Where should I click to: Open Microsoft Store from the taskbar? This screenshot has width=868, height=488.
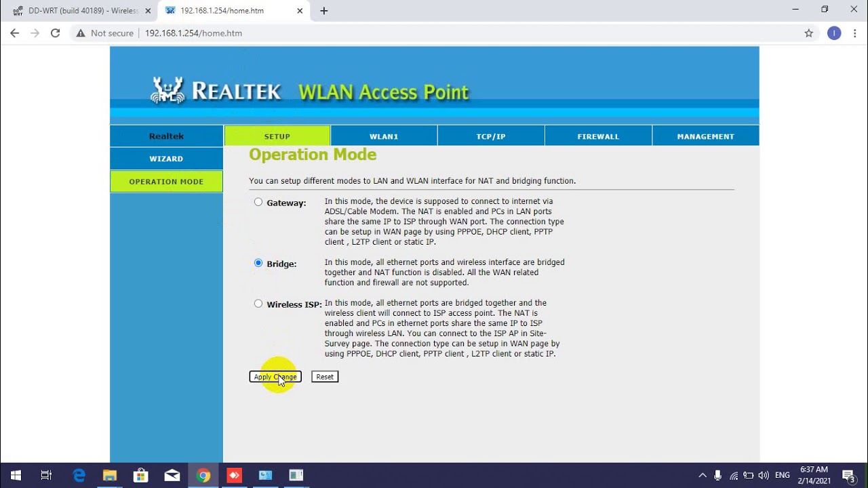(x=141, y=475)
